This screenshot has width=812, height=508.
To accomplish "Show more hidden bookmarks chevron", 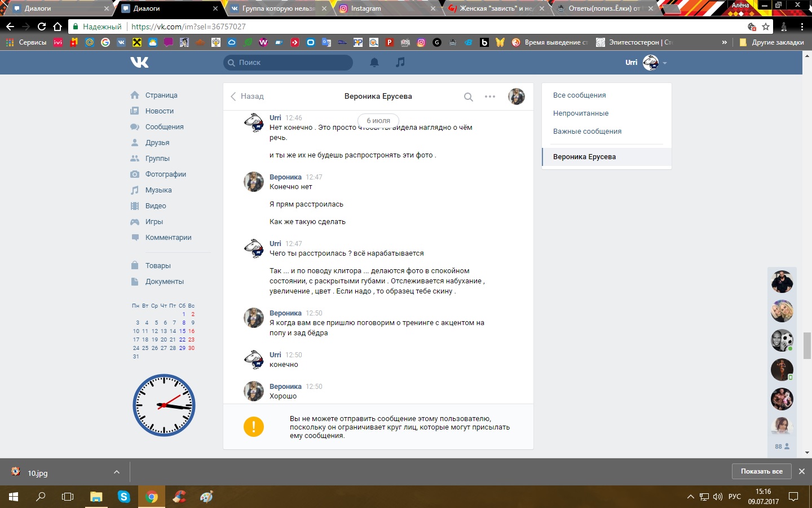I will [725, 42].
